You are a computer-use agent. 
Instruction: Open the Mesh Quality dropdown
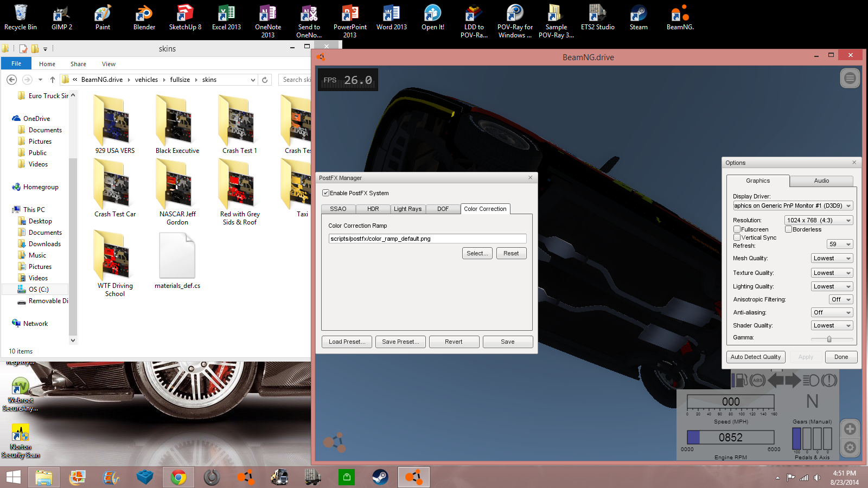pyautogui.click(x=832, y=259)
